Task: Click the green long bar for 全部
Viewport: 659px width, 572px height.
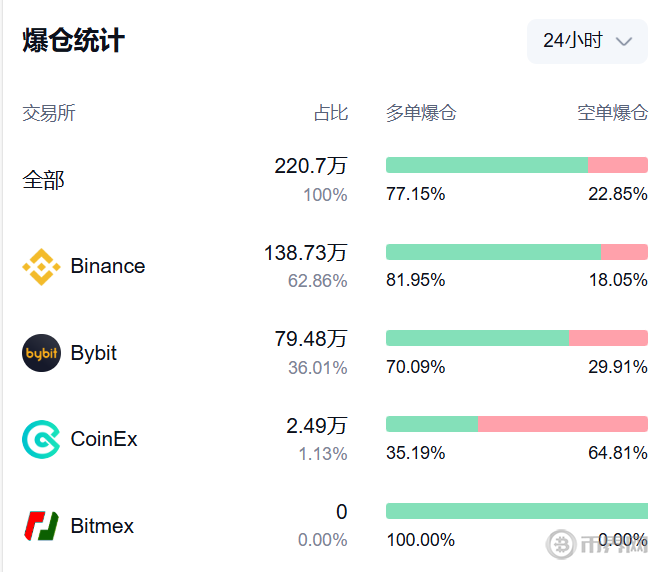Action: click(x=486, y=165)
